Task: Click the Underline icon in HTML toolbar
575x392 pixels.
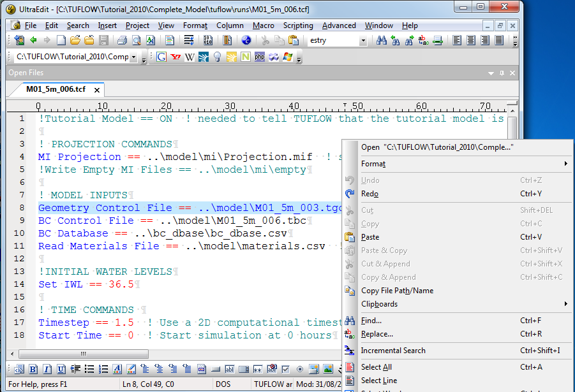Action: pyautogui.click(x=61, y=369)
